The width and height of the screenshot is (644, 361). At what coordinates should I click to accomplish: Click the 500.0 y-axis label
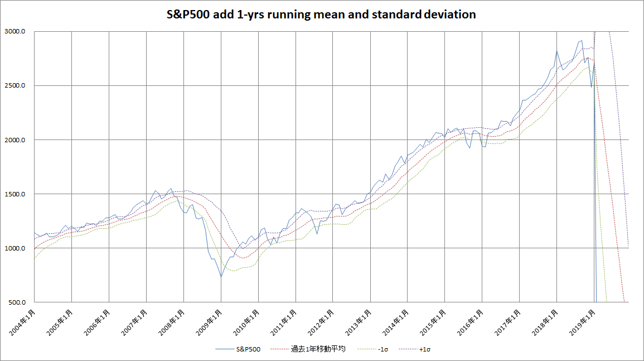click(17, 302)
